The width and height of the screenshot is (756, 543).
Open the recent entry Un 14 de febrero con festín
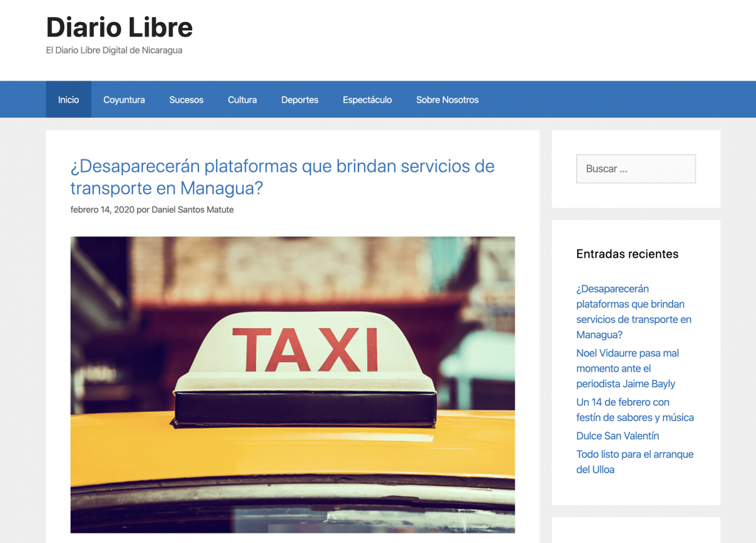pos(635,409)
